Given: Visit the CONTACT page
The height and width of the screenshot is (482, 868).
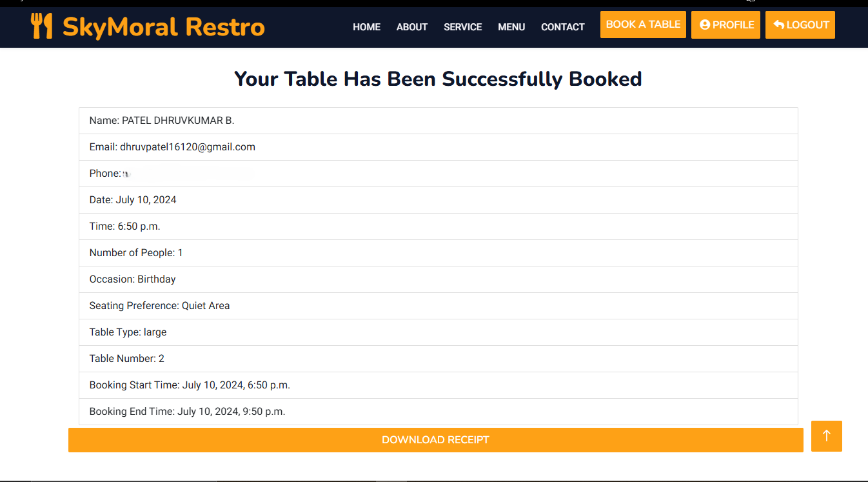Looking at the screenshot, I should (x=563, y=27).
